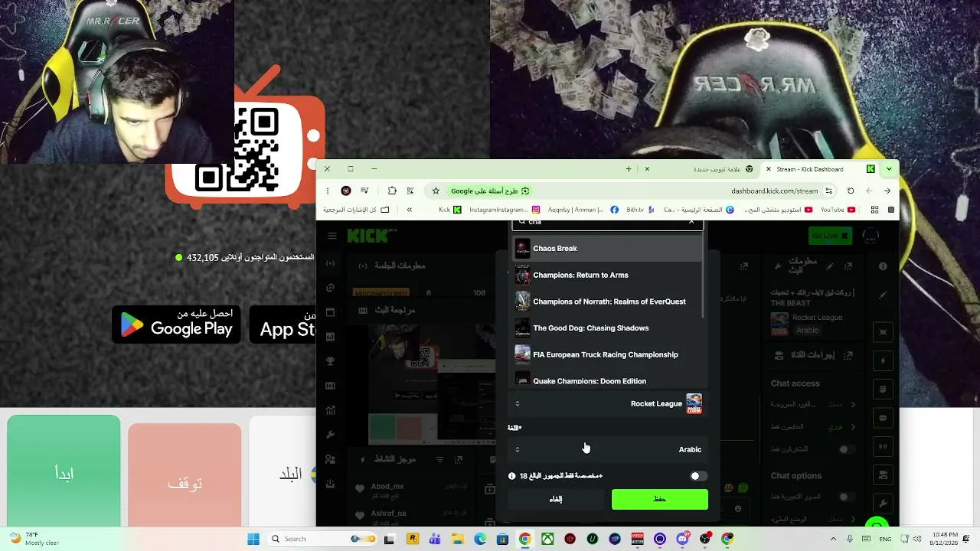Viewport: 980px width, 551px height.
Task: Reload the Kick dashboard page
Action: pyautogui.click(x=851, y=191)
